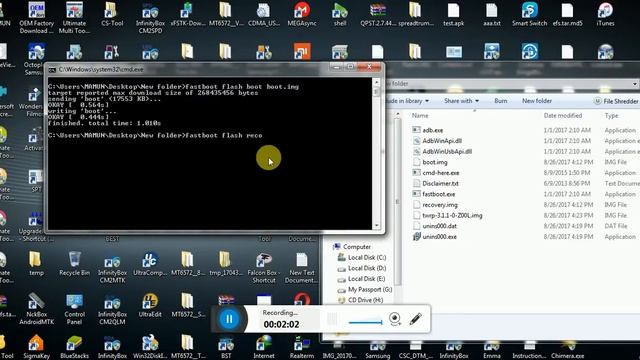Select the recorder pencil annotation tool
The width and height of the screenshot is (640, 360).
point(416,319)
